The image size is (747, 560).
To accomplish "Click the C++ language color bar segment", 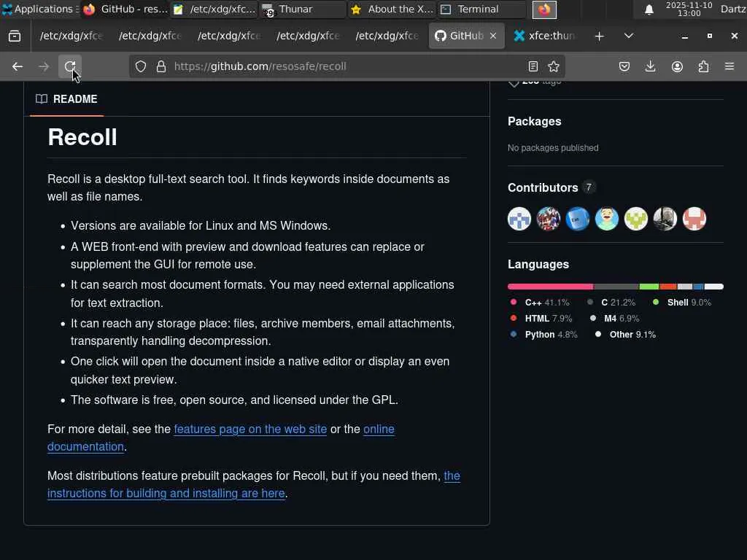I will click(x=550, y=287).
